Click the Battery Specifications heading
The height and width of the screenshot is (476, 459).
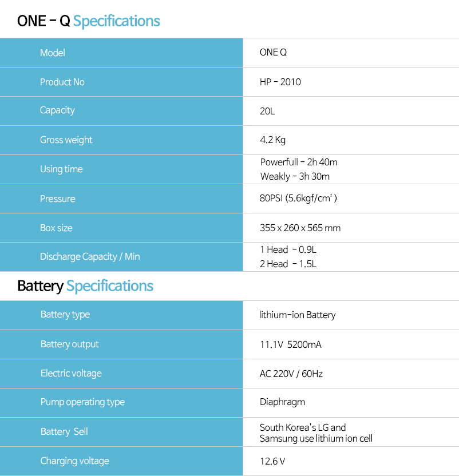[x=85, y=286]
